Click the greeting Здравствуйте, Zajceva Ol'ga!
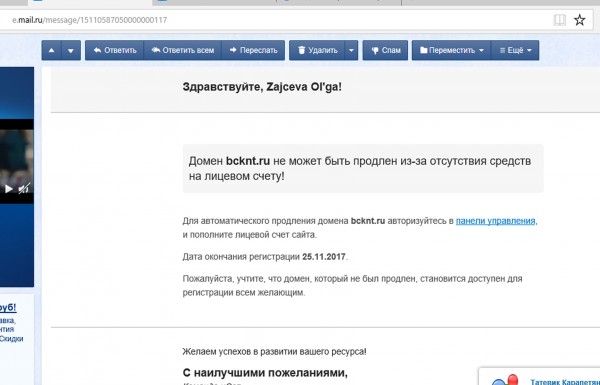Viewport: 600px width, 385px height. (x=262, y=87)
